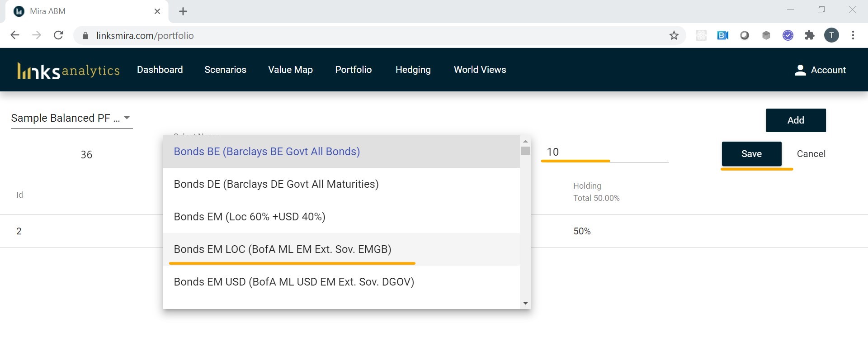Viewport: 868px width, 357px height.
Task: Open the blue B camera extension
Action: [x=722, y=35]
